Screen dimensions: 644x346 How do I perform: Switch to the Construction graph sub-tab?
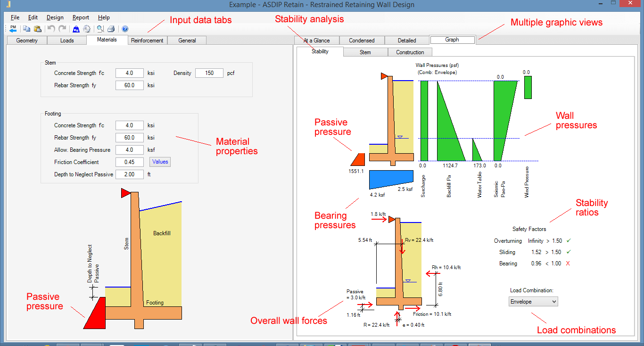[410, 52]
